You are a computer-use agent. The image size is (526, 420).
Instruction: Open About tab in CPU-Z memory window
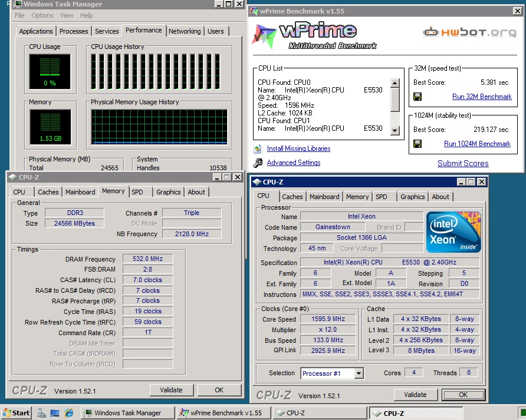pos(196,192)
